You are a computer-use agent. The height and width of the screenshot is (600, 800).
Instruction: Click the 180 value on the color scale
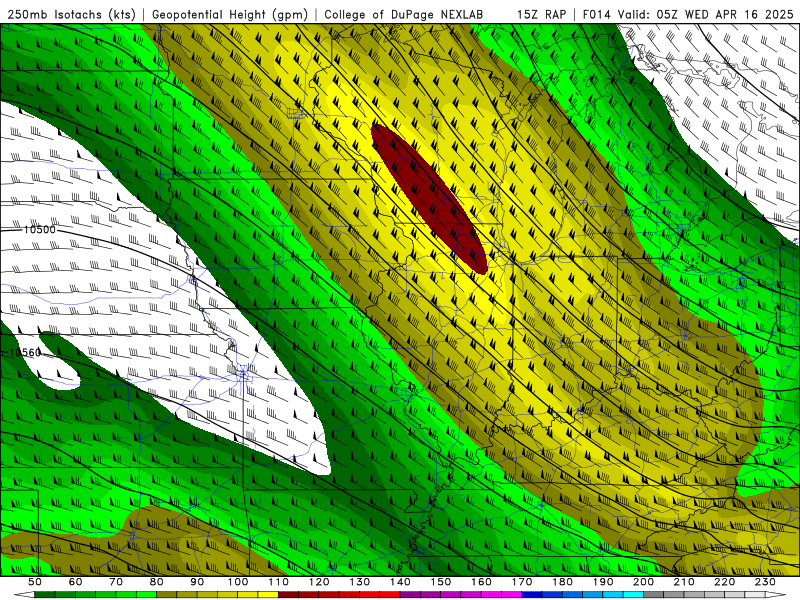tap(562, 582)
